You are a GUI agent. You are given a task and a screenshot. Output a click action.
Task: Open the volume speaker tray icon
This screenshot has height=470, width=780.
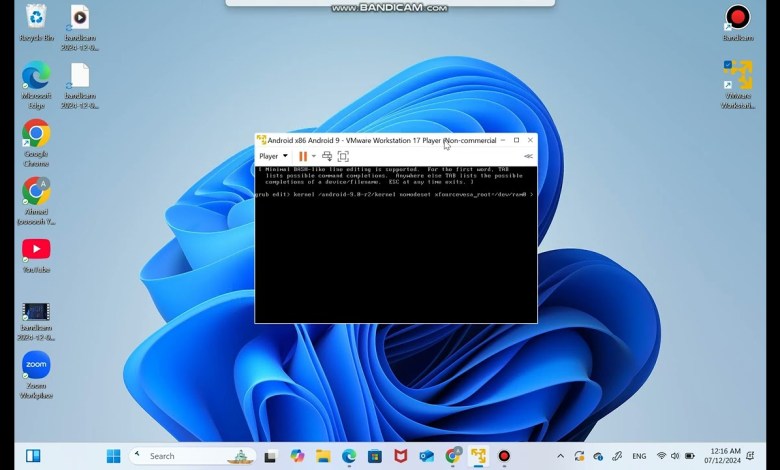[675, 456]
